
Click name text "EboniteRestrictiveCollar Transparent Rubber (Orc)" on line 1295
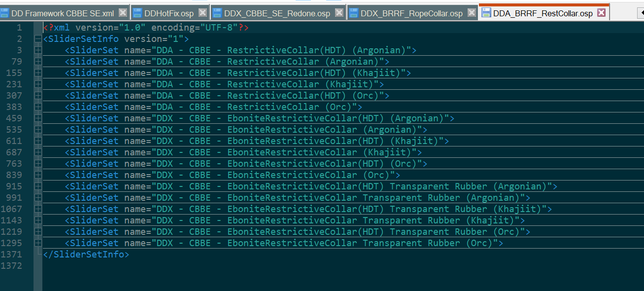click(360, 243)
